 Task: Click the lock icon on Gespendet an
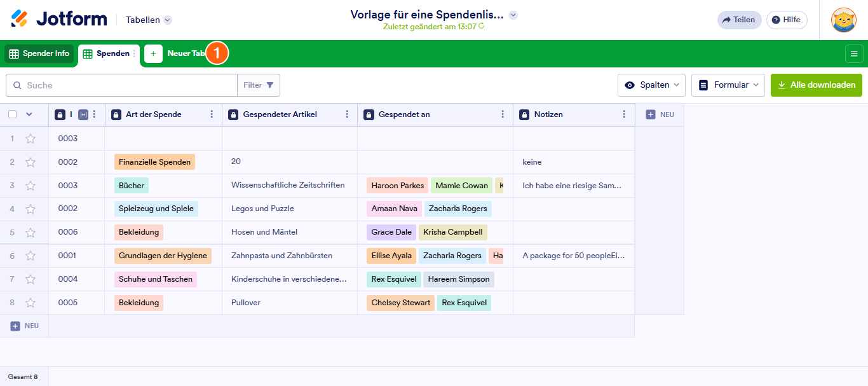369,114
